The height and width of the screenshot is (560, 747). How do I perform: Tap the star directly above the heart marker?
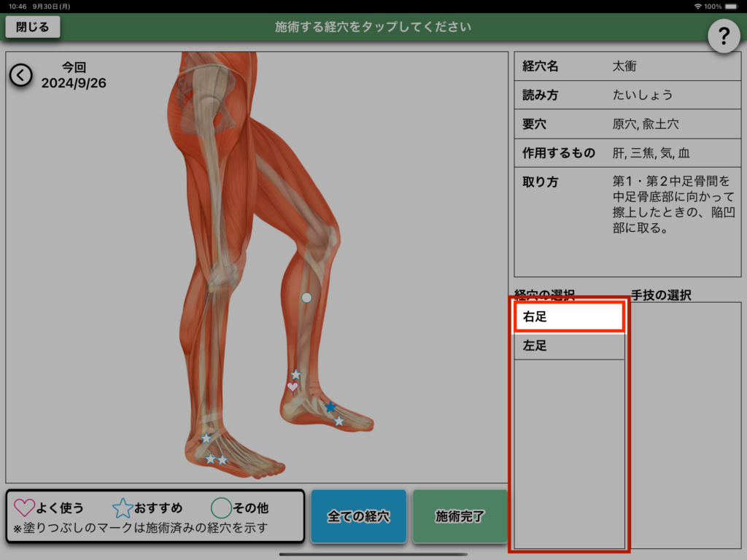pyautogui.click(x=295, y=374)
